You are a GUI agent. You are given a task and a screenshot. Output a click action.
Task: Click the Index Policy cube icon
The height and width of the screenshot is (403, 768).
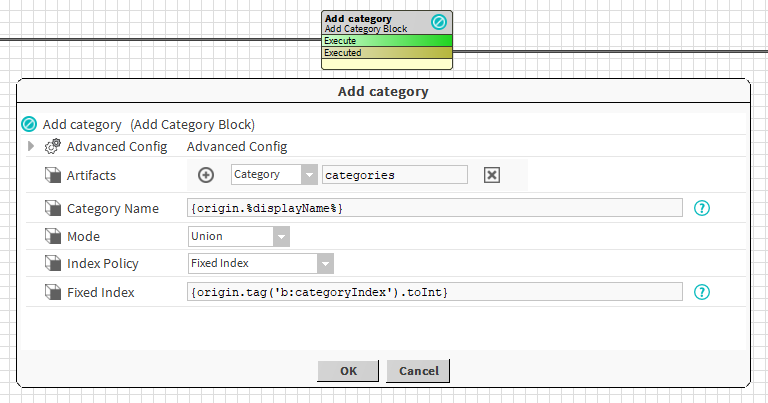coord(53,264)
